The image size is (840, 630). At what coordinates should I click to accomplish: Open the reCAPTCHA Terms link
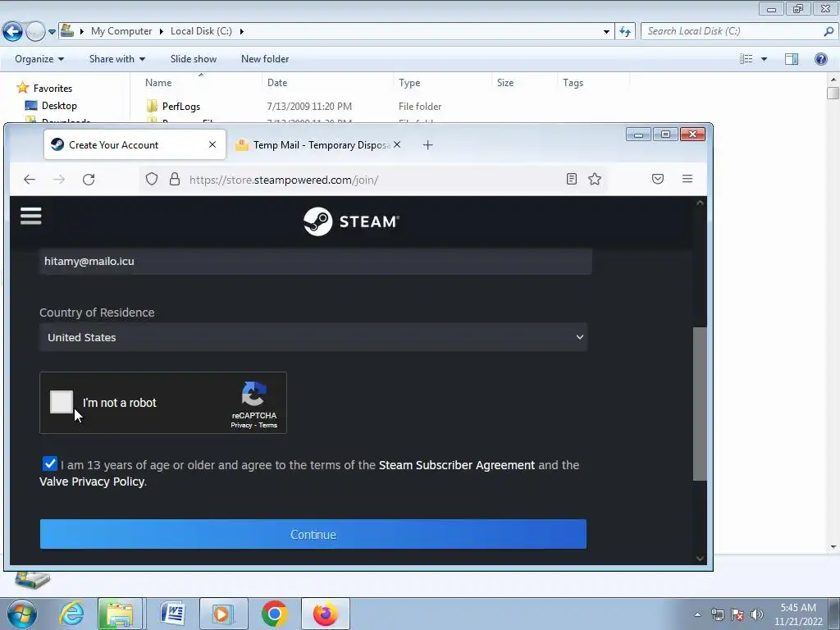(x=268, y=426)
